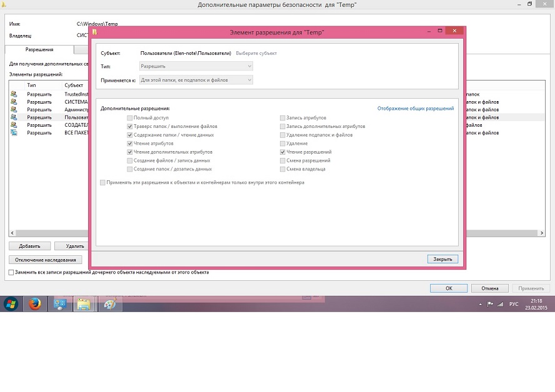Screen dimensions: 555x392
Task: Show hidden tray icons with the arrow
Action: click(480, 304)
